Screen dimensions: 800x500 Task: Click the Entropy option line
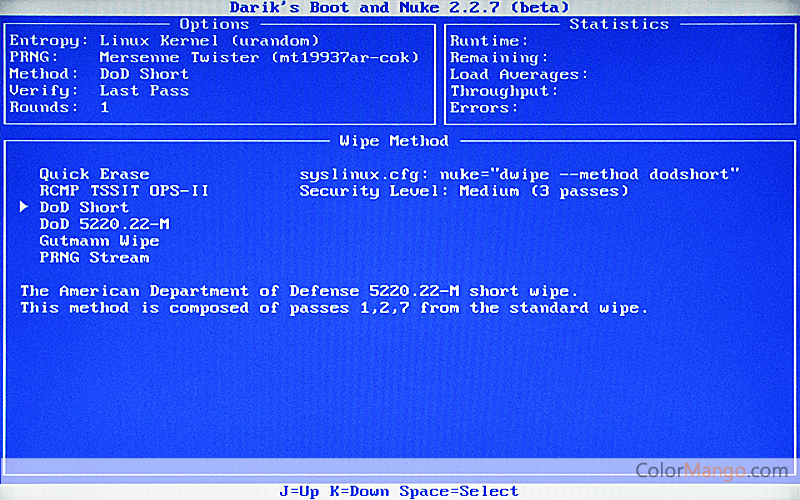coord(164,41)
